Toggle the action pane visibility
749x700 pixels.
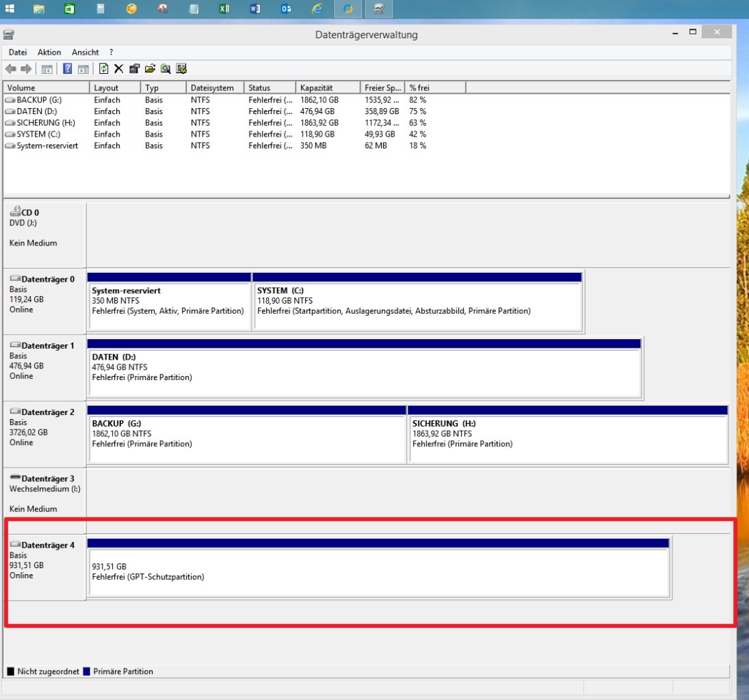(x=84, y=68)
